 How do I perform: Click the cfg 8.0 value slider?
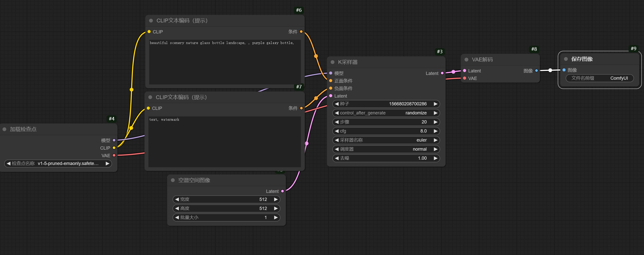point(386,131)
